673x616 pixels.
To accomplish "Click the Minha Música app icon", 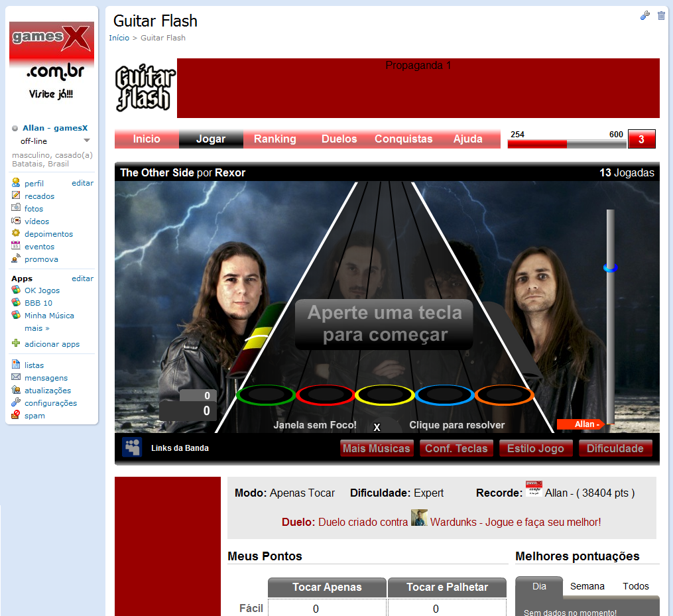I will click(x=16, y=315).
